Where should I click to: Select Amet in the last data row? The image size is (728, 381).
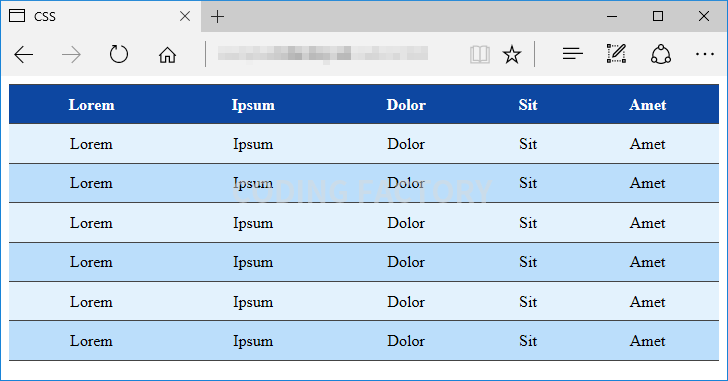(x=648, y=341)
